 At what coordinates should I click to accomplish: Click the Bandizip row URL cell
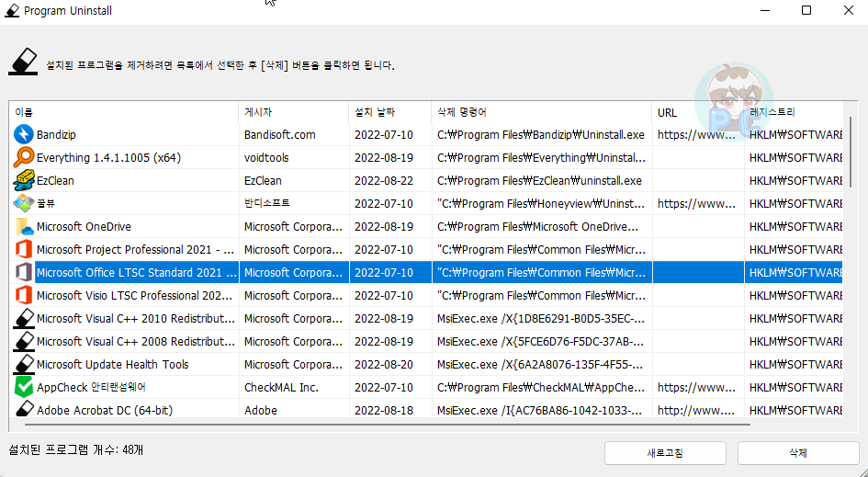point(696,134)
